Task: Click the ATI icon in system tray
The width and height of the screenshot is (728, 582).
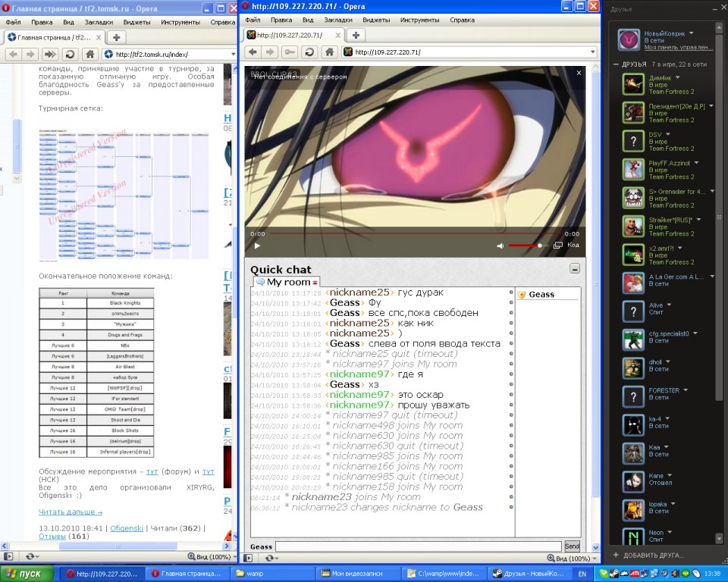Action: pos(634,574)
